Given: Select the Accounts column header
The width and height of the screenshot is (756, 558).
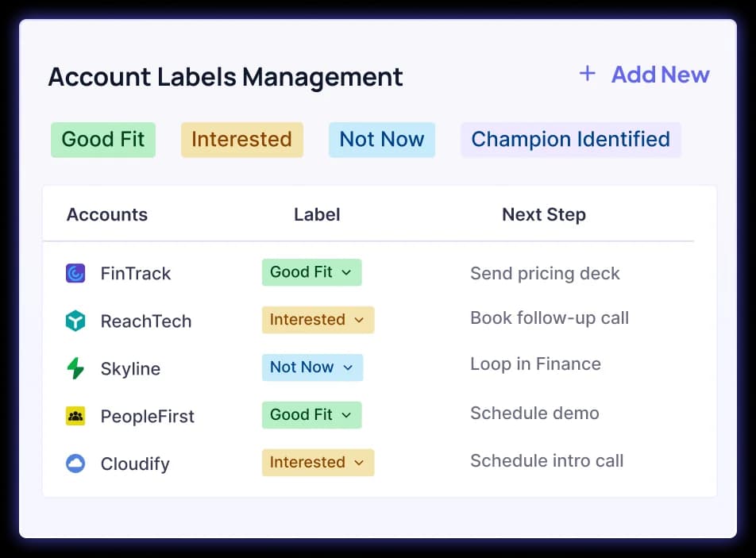Looking at the screenshot, I should click(x=106, y=214).
